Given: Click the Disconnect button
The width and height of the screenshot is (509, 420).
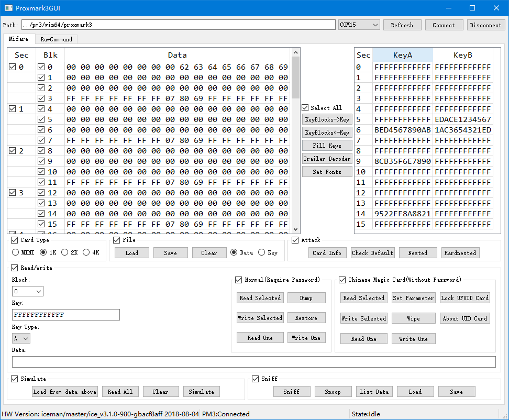Looking at the screenshot, I should (x=486, y=25).
